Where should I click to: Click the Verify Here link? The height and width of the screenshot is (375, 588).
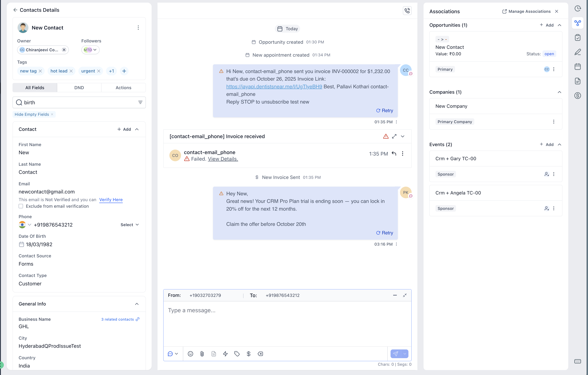[111, 200]
